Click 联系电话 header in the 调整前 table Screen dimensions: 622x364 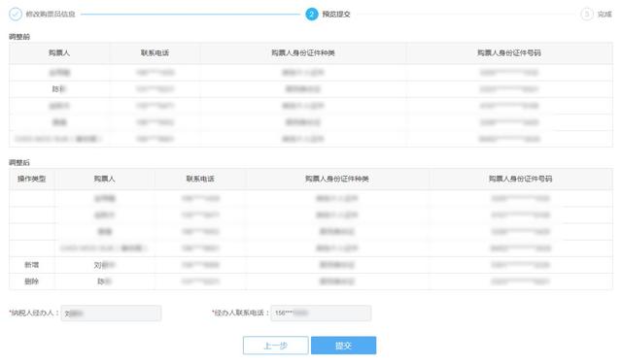click(x=155, y=52)
